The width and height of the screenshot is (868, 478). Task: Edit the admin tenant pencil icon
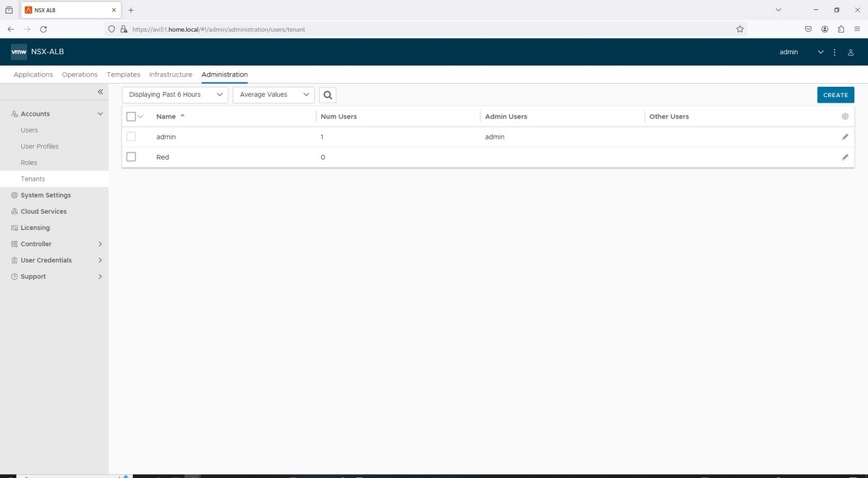point(845,137)
